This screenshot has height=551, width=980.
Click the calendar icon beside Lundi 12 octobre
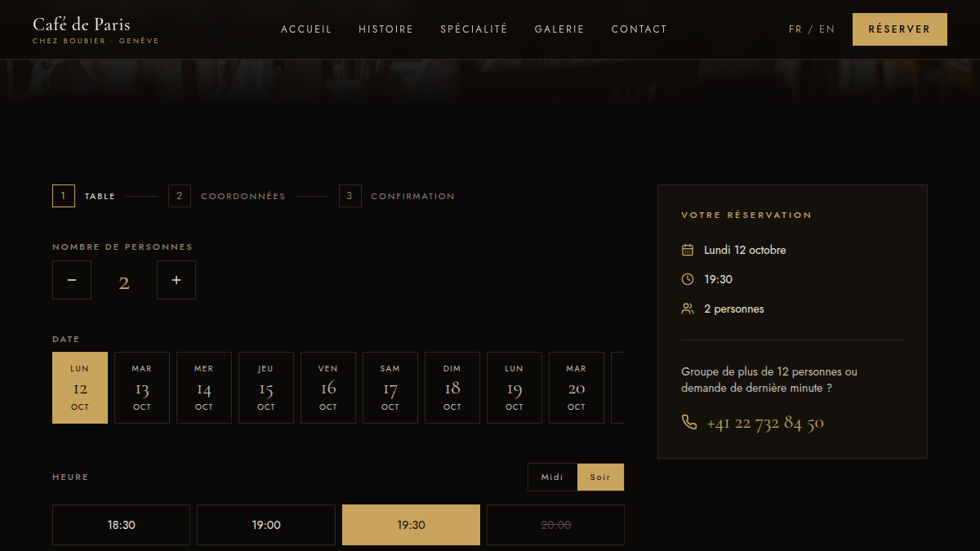[688, 250]
